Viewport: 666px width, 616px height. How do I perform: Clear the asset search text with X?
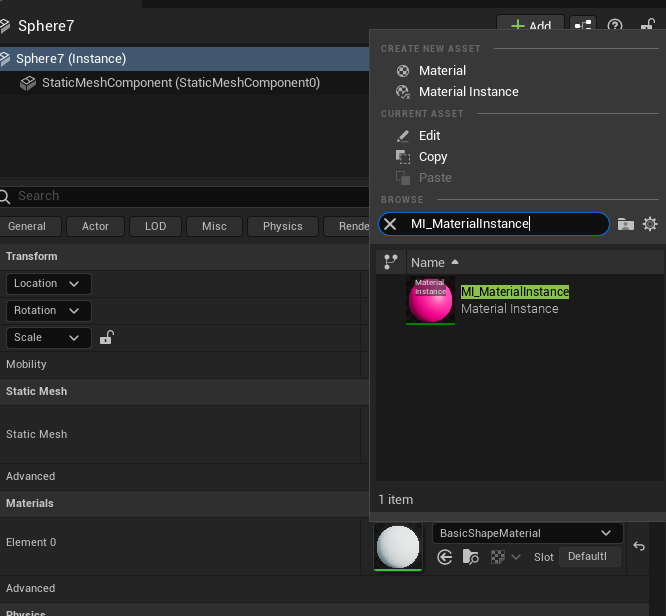(x=390, y=224)
